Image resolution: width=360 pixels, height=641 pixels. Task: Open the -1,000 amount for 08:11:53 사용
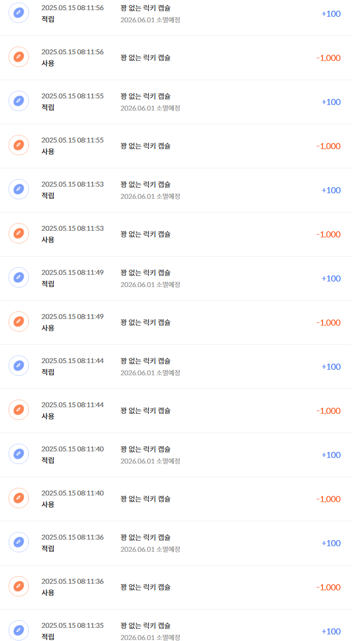point(329,234)
